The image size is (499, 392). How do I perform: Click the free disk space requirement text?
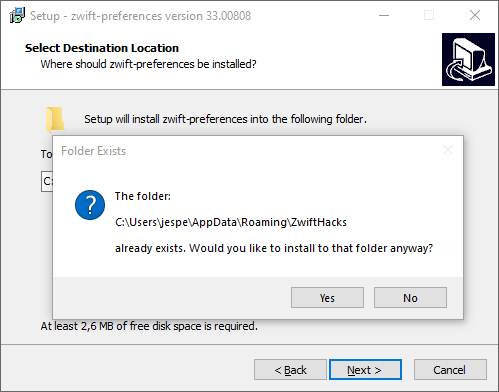coord(149,326)
